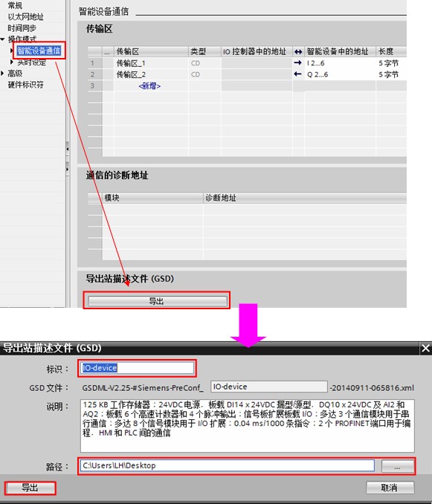Close the 导出站描述文件 dialog
Image resolution: width=432 pixels, height=504 pixels.
click(x=425, y=348)
